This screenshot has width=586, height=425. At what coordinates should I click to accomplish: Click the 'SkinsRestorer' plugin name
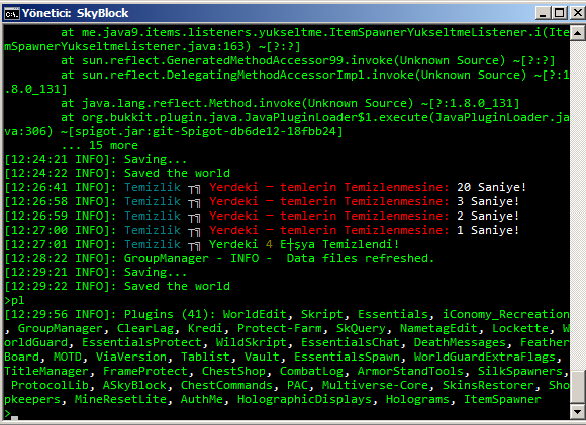coord(488,385)
